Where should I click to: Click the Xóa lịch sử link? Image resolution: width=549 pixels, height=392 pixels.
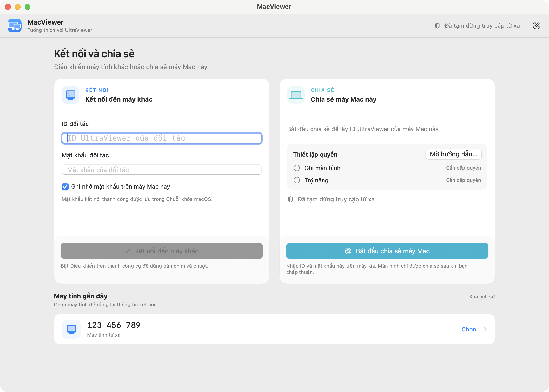(482, 297)
